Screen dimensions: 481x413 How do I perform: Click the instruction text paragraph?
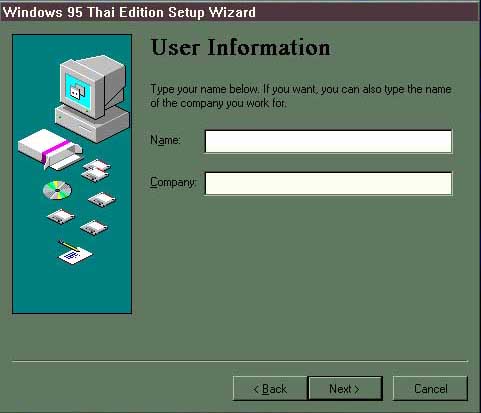[301, 96]
